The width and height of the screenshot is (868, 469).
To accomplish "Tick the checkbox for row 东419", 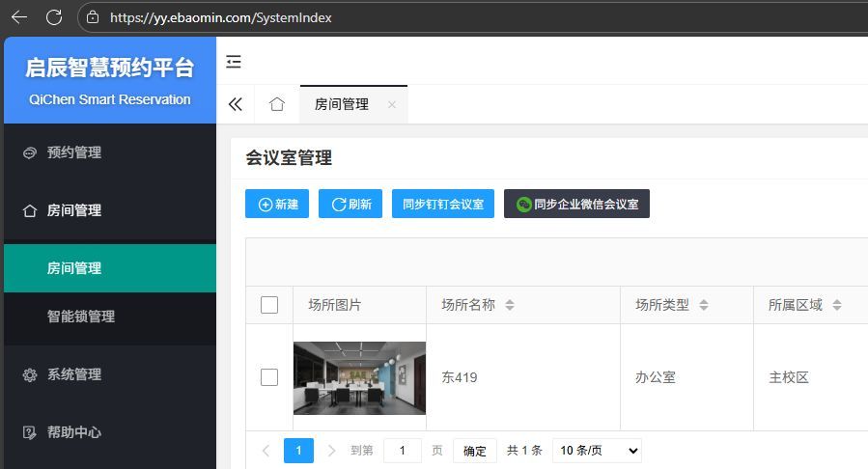I will (269, 377).
